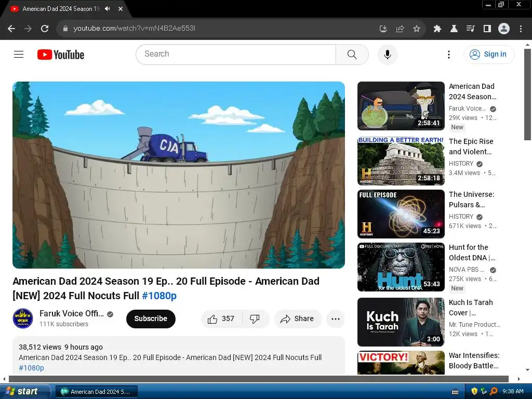Open The Universe: Pulsars thumbnail
532x399 pixels.
coord(401,214)
